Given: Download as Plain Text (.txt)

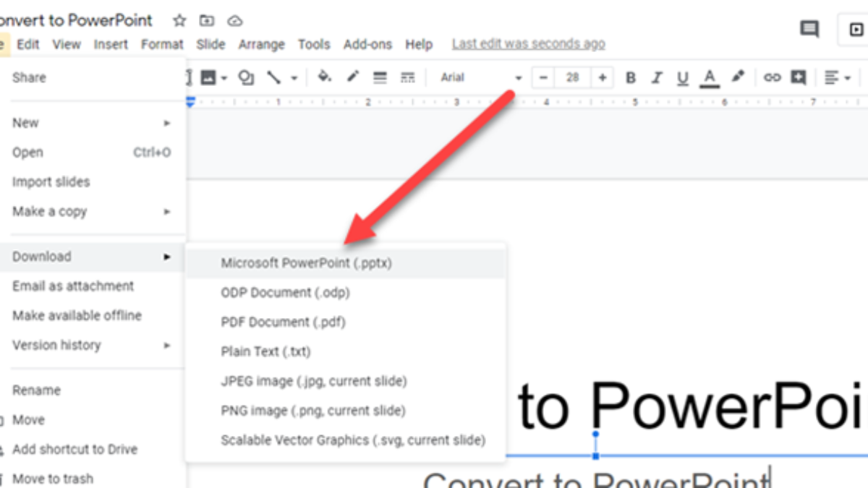Looking at the screenshot, I should pos(346,352).
